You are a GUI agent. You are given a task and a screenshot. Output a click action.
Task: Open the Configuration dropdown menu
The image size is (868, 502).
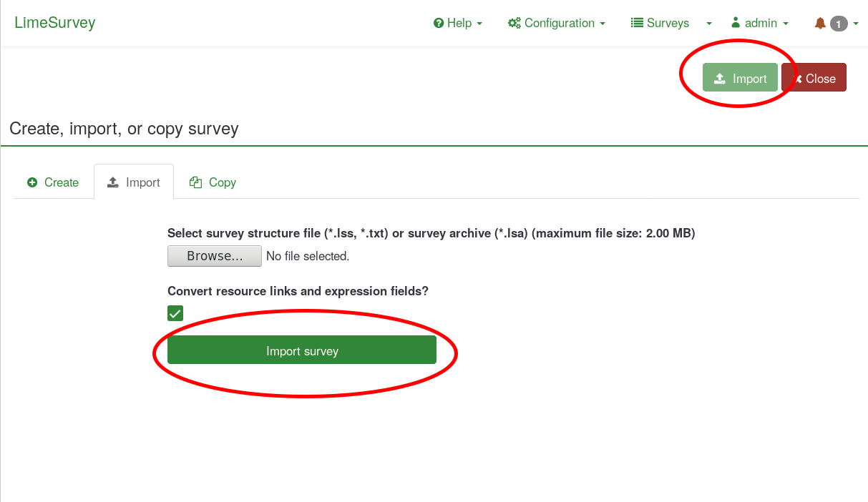(558, 24)
